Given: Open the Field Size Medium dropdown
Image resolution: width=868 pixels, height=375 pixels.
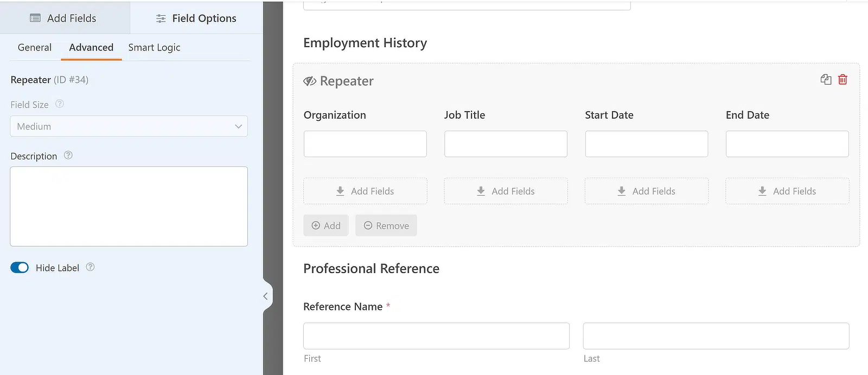Looking at the screenshot, I should (x=129, y=126).
